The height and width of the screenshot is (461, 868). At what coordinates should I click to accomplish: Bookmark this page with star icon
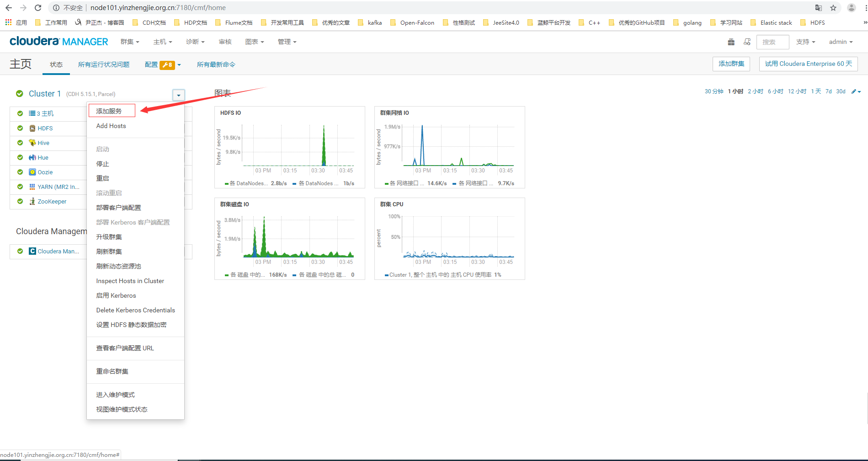click(x=833, y=8)
